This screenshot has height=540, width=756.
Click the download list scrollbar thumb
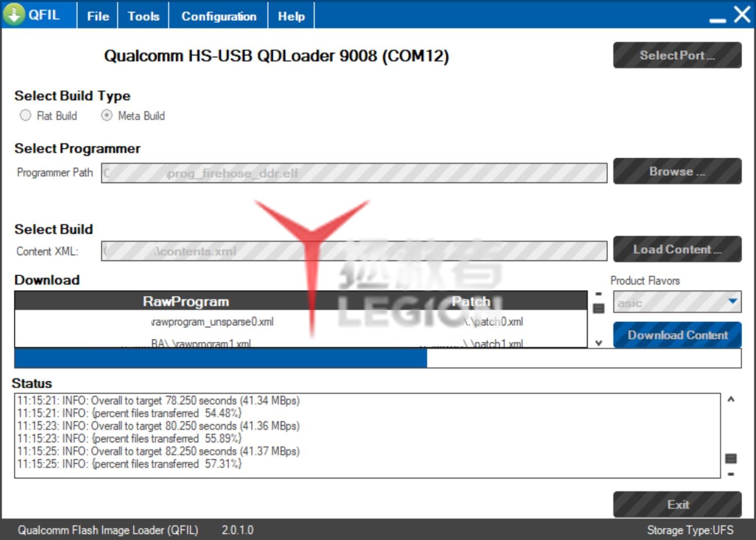pyautogui.click(x=599, y=308)
